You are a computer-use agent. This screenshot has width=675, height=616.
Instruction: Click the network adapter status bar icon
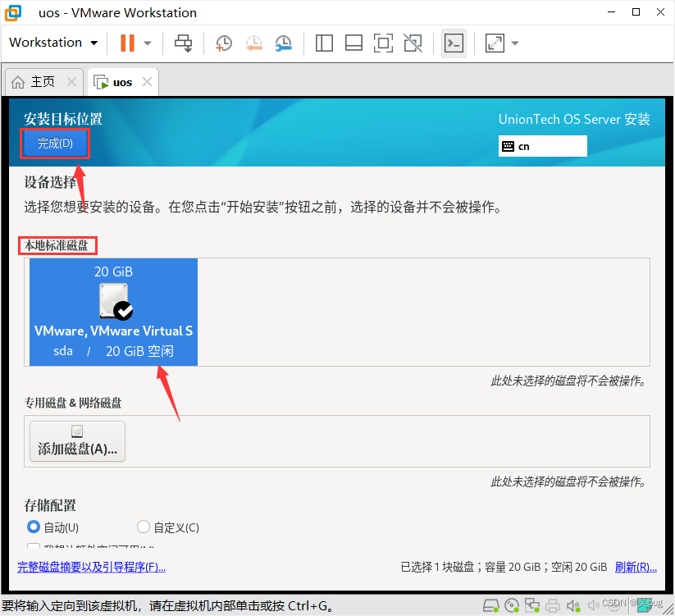coord(532,606)
